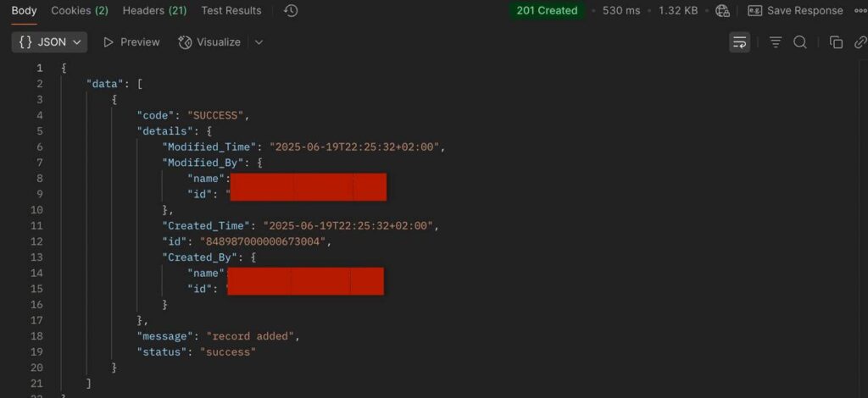
Task: Open the Visualize view
Action: click(210, 42)
